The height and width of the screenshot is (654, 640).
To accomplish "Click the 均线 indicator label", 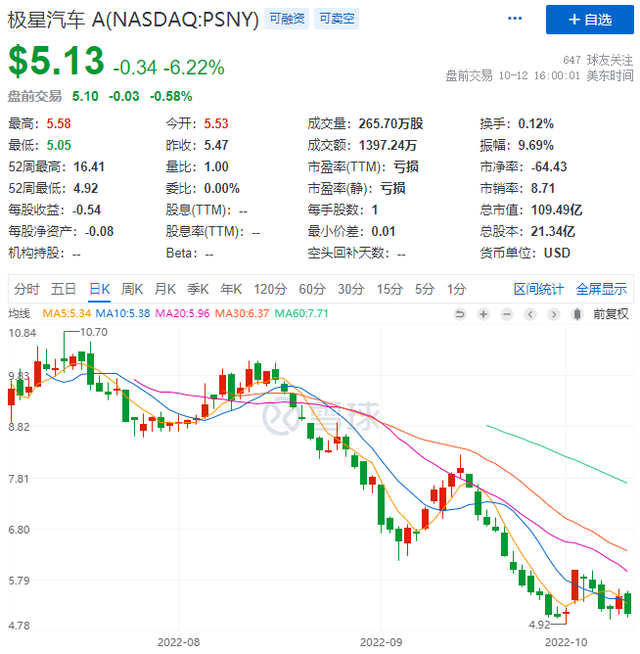I will (19, 314).
